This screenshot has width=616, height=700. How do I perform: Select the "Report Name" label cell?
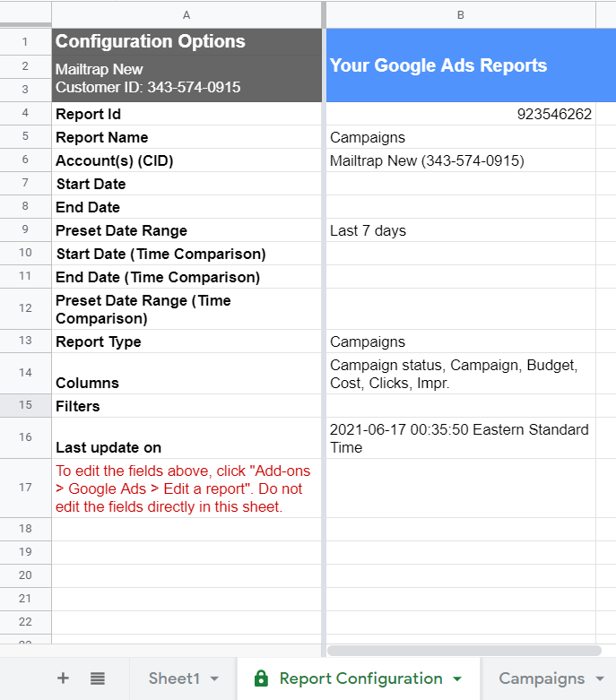[187, 137]
